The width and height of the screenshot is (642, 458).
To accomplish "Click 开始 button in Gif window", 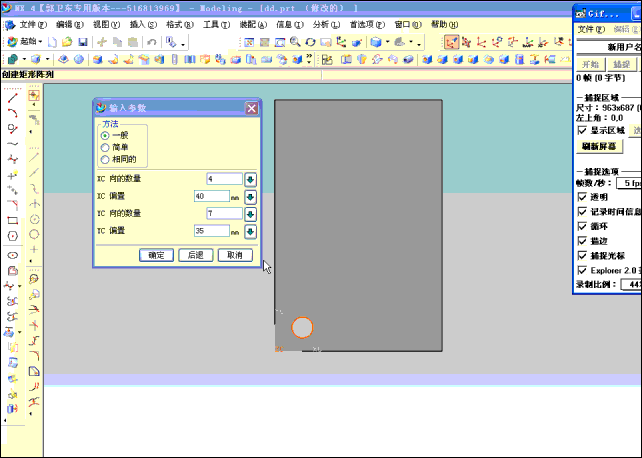I will (590, 64).
